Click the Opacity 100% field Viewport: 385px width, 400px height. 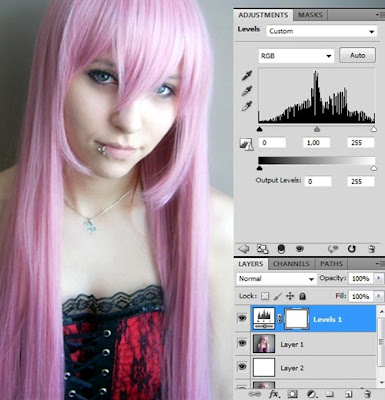coord(361,278)
